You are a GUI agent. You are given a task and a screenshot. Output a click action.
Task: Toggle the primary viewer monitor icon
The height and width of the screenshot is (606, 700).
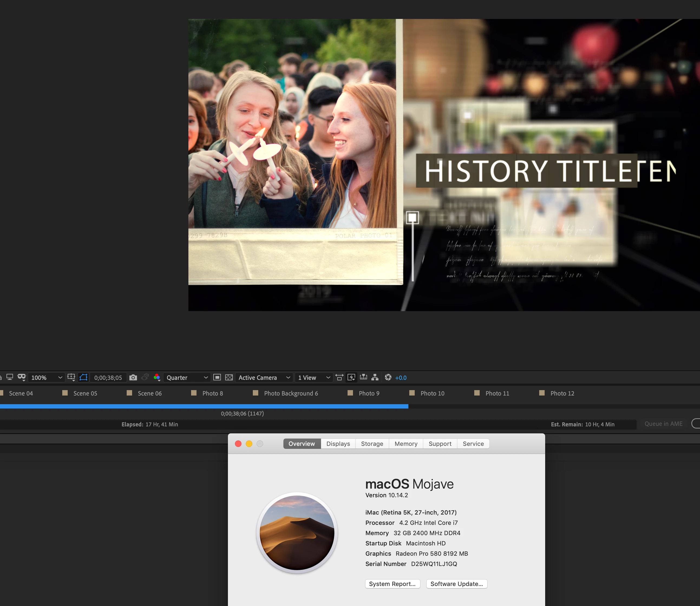[10, 377]
